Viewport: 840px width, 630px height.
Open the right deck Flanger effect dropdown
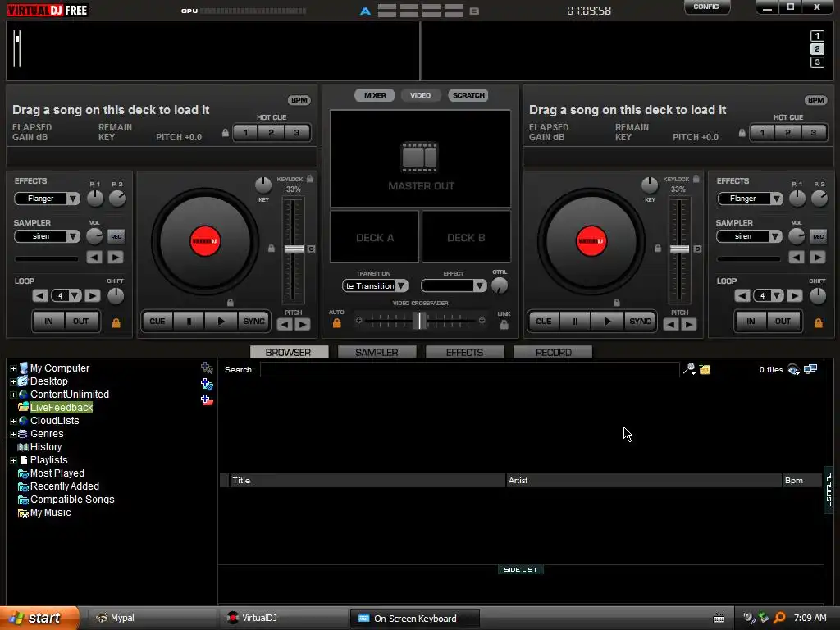pyautogui.click(x=776, y=199)
